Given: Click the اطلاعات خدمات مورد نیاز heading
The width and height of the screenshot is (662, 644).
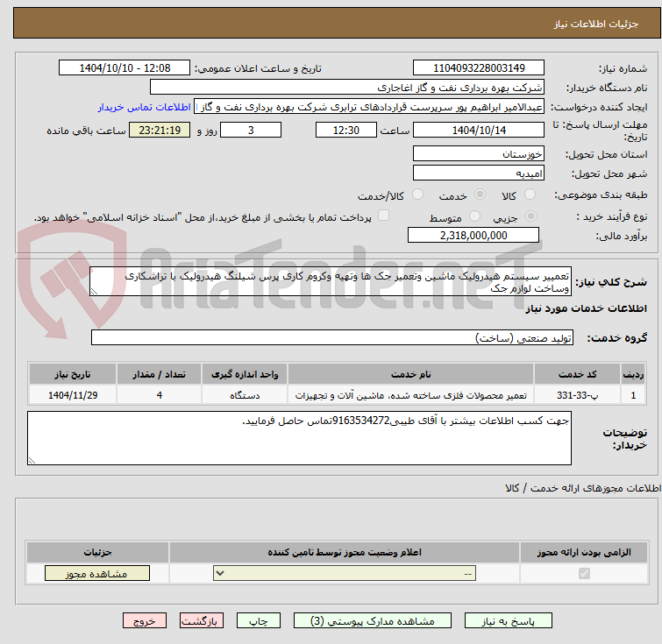Looking at the screenshot, I should tap(586, 308).
